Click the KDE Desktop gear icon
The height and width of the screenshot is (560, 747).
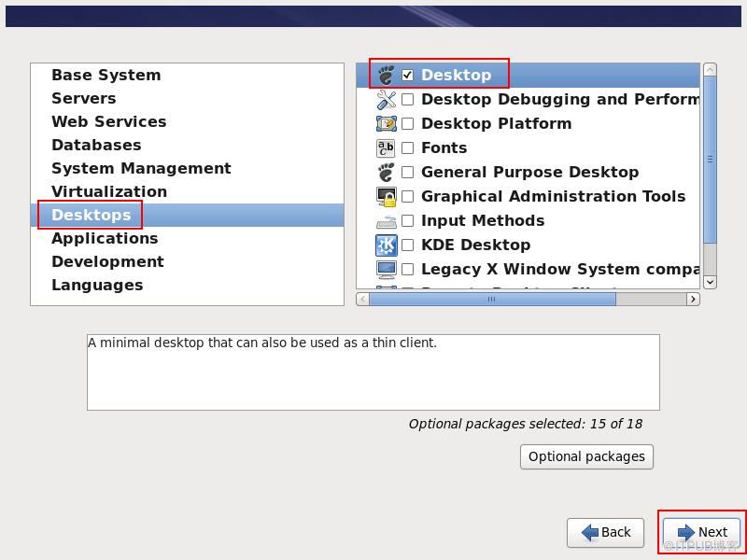[x=387, y=245]
